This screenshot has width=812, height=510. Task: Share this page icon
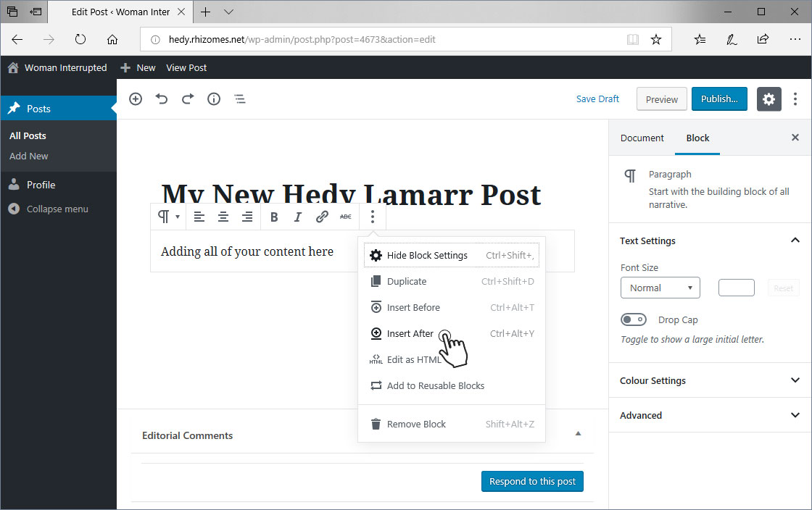(x=763, y=39)
